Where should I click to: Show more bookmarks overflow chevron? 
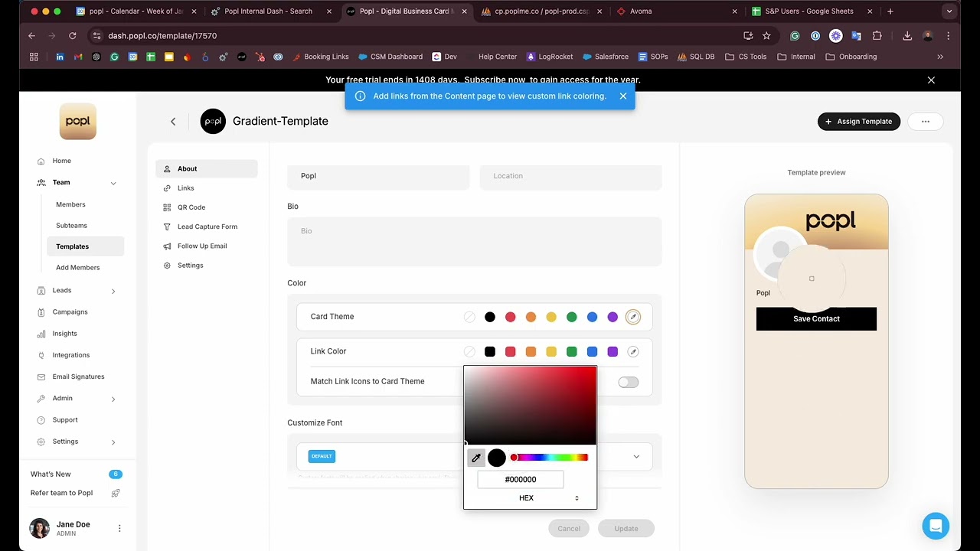coord(940,57)
